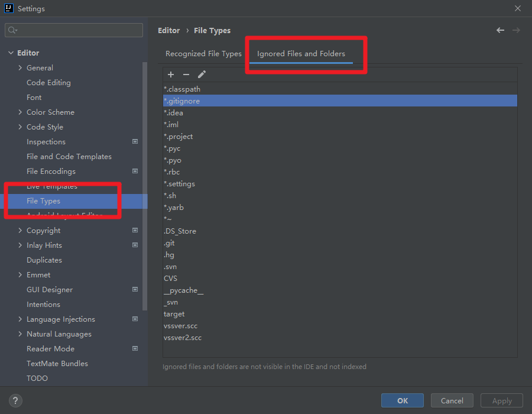Viewport: 532px width, 414px height.
Task: Click the project marker beside Copyright
Action: point(135,230)
